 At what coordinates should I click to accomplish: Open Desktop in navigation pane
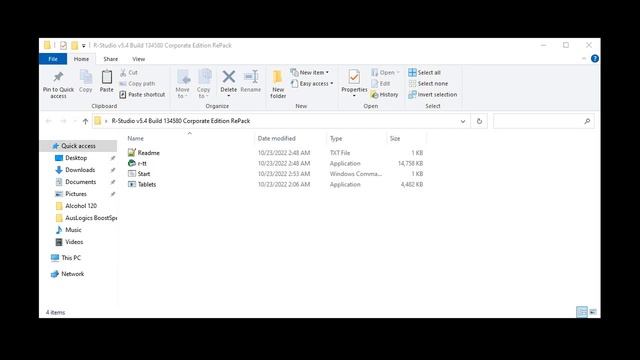tap(76, 158)
